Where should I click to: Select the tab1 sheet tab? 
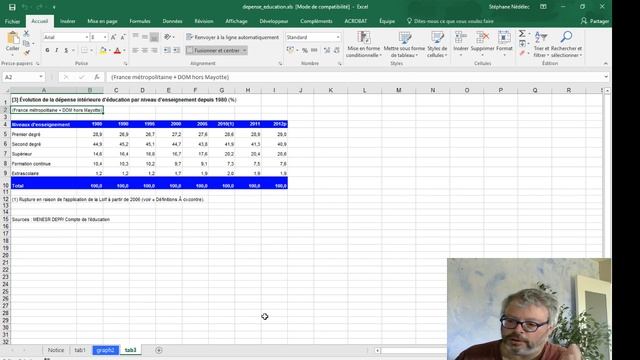80,350
